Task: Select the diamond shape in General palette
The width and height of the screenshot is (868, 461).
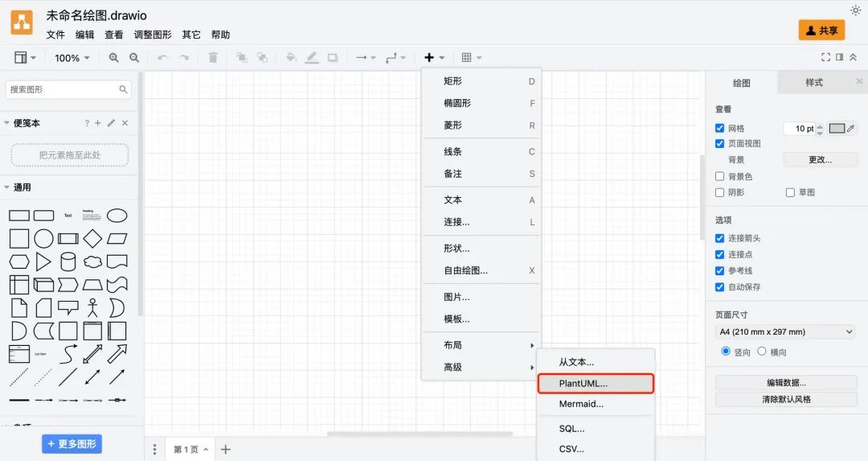Action: click(92, 239)
